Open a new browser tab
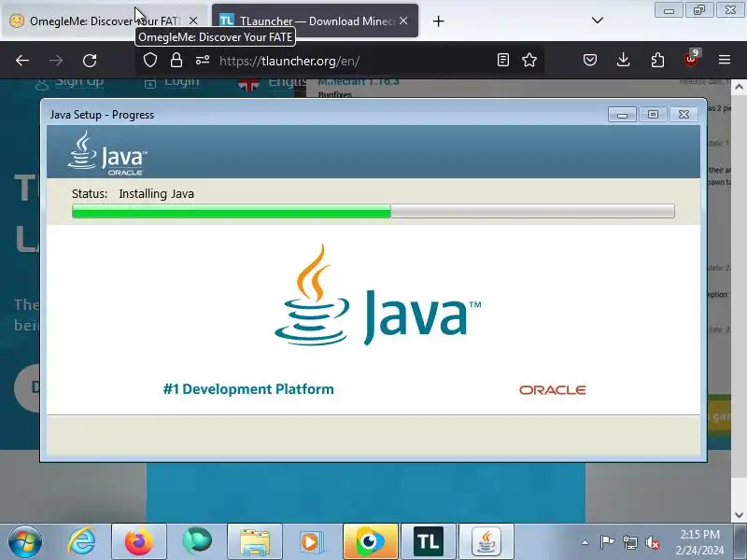The height and width of the screenshot is (560, 747). point(438,21)
